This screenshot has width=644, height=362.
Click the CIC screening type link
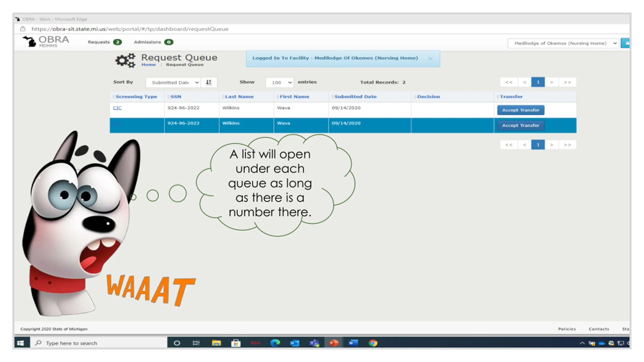[x=117, y=108]
